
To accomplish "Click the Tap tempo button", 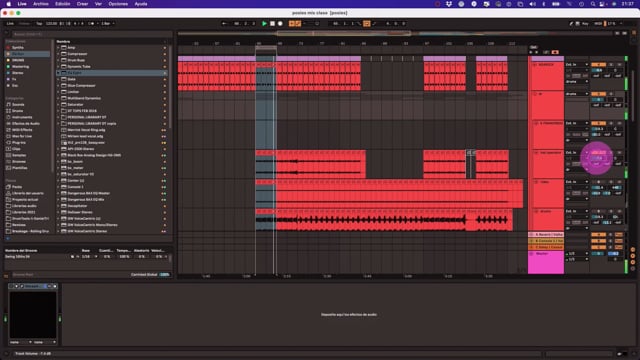I will pyautogui.click(x=39, y=24).
